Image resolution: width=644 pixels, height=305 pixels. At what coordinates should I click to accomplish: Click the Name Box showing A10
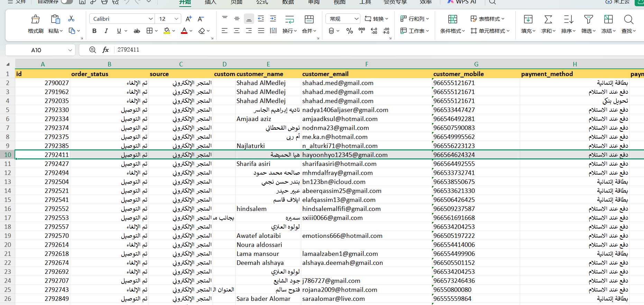36,50
